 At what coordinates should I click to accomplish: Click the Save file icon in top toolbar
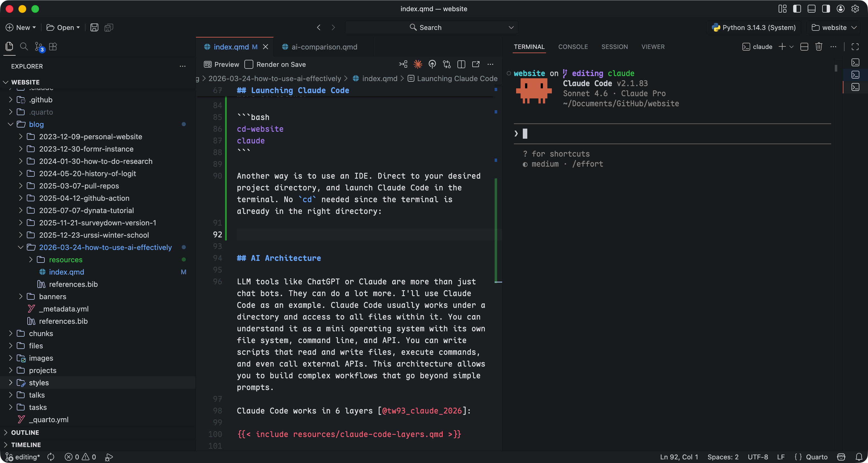(94, 28)
